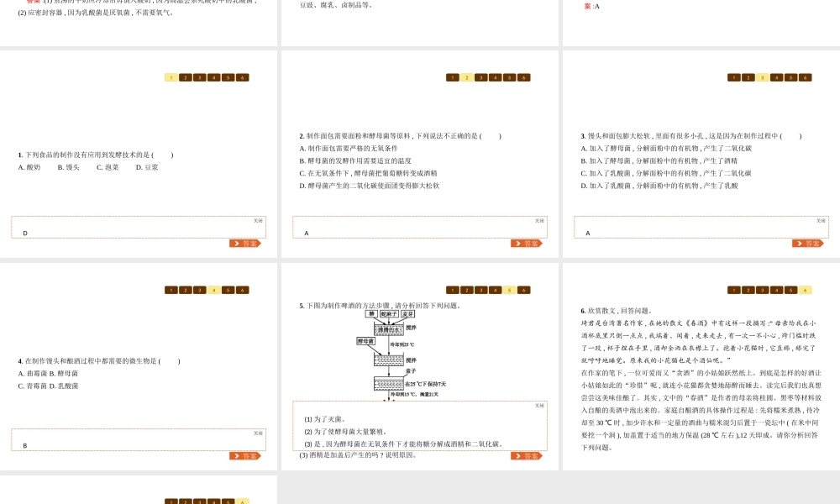Go to tab 6 from the question 2 slide
This screenshot has height=504, width=840.
(523, 77)
